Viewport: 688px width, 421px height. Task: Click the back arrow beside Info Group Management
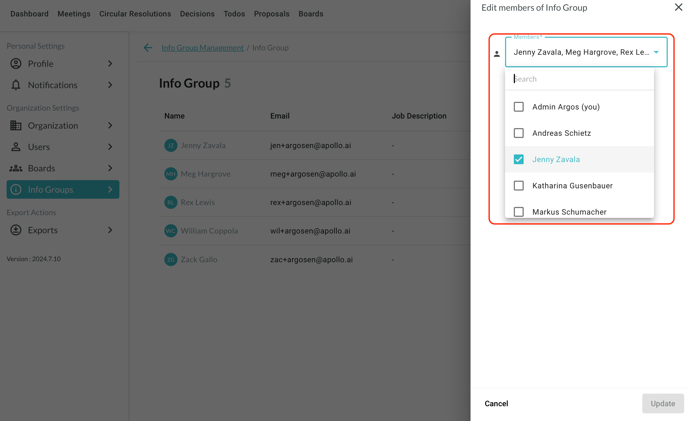click(148, 48)
